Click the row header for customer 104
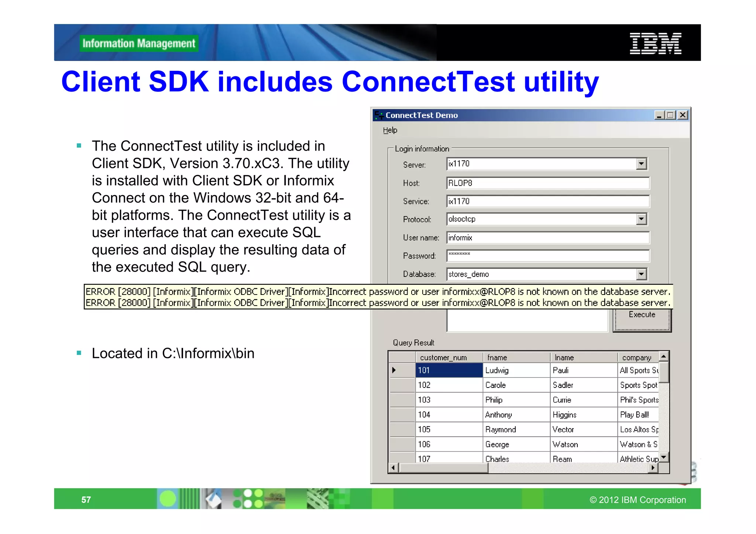756x534 pixels. [x=402, y=414]
